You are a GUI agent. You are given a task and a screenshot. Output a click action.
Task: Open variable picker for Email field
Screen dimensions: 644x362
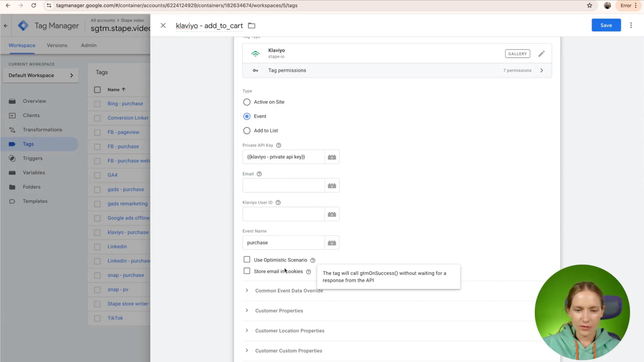tap(332, 185)
